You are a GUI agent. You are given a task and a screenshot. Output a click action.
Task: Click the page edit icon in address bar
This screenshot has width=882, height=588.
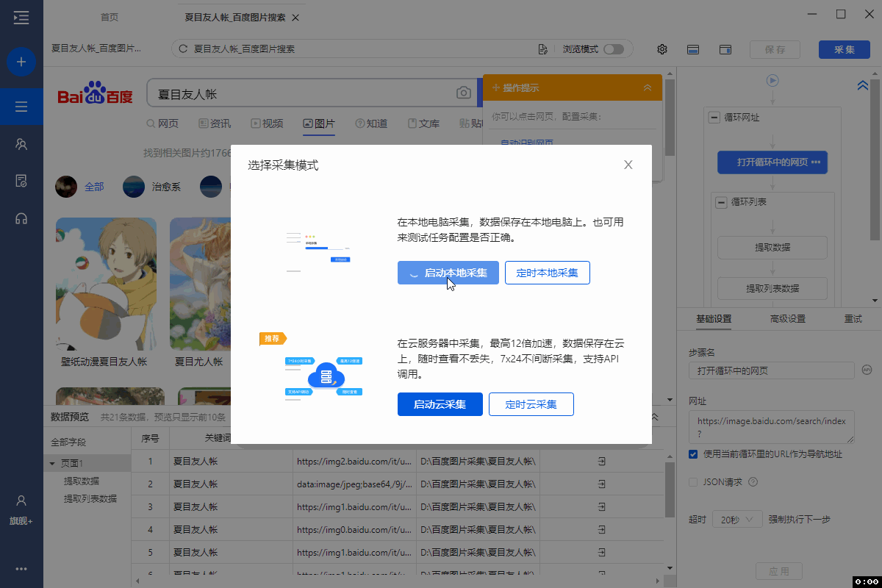click(x=543, y=49)
